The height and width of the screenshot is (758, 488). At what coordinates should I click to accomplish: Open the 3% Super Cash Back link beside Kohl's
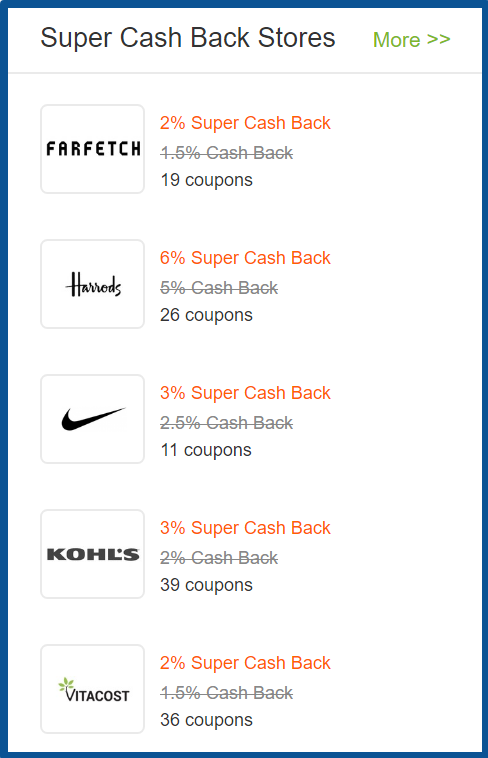245,527
